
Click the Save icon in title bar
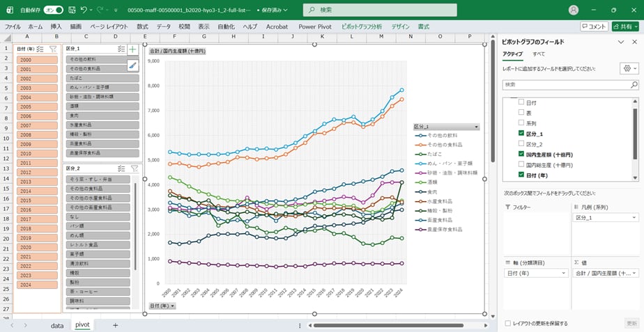click(70, 10)
